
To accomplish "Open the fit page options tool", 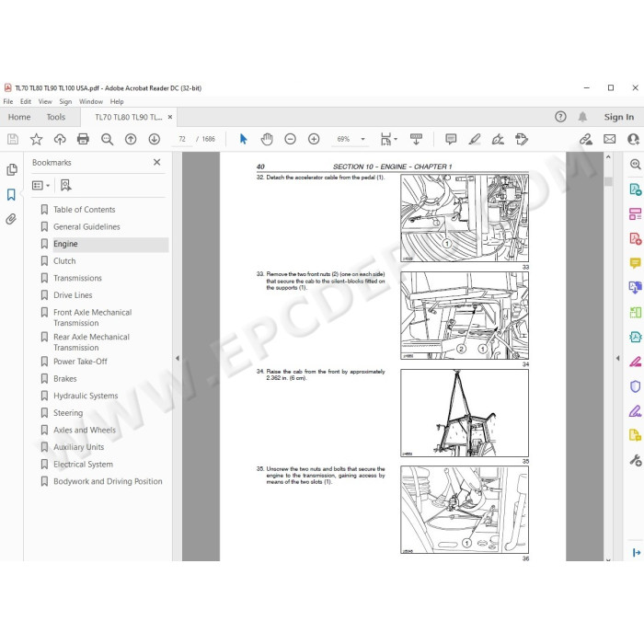I will (385, 139).
